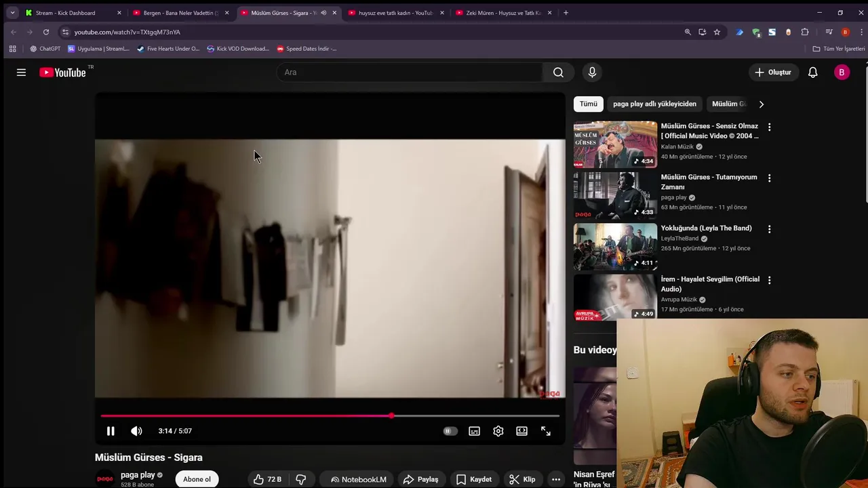Start voice search with the microphone

[x=592, y=73]
